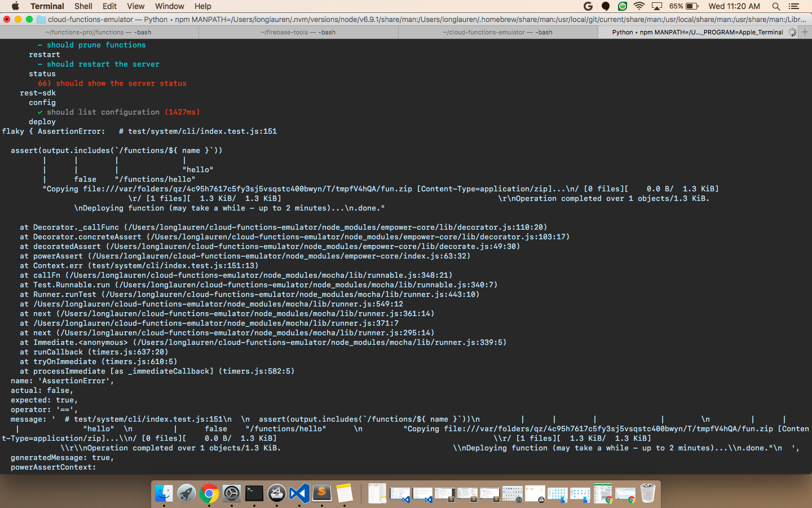
Task: Click the "powerAssertContext:" line
Action: [x=54, y=467]
